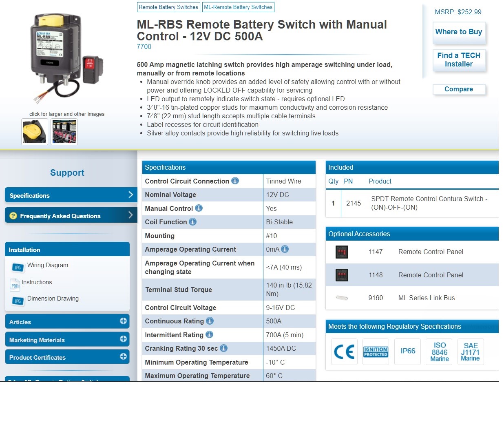Image resolution: width=504 pixels, height=427 pixels.
Task: Click the product number 7700
Action: [x=144, y=46]
